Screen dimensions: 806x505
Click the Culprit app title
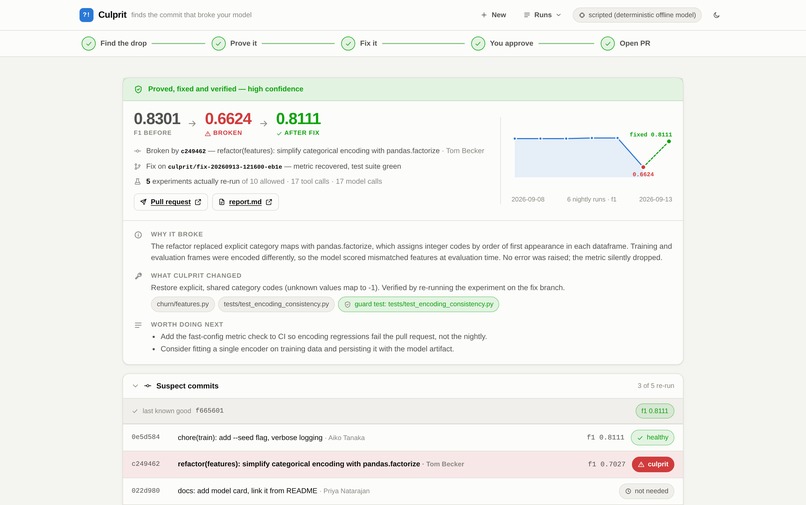[113, 15]
